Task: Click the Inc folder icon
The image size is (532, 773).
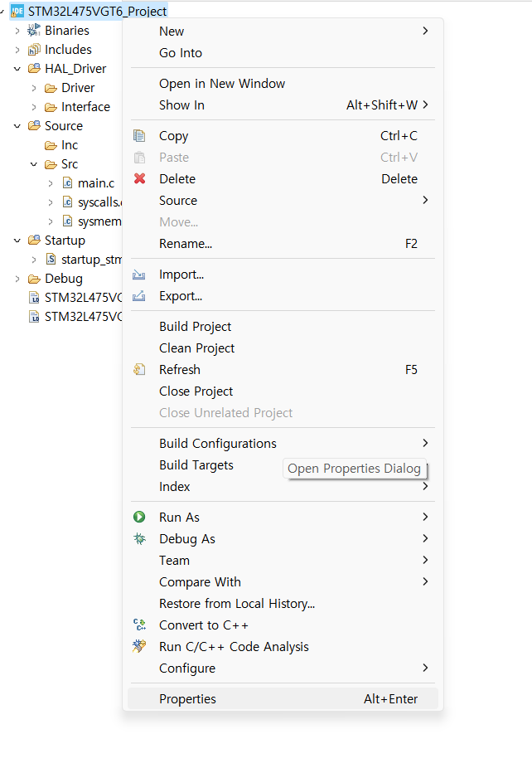Action: point(51,145)
